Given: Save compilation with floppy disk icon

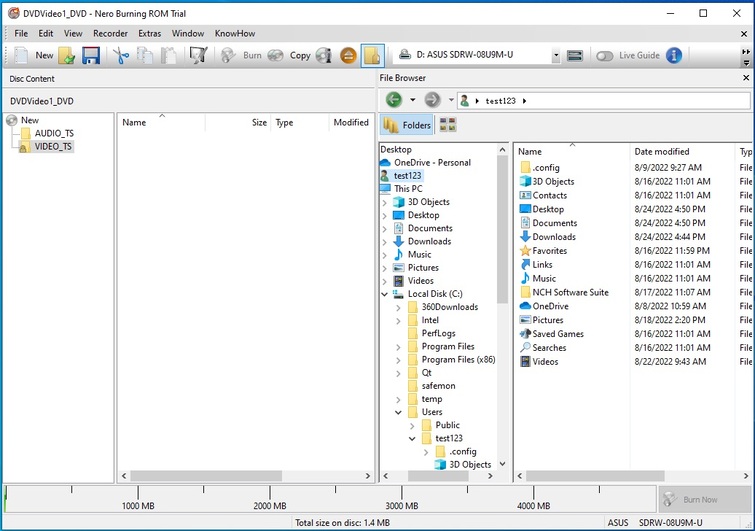Looking at the screenshot, I should (91, 55).
